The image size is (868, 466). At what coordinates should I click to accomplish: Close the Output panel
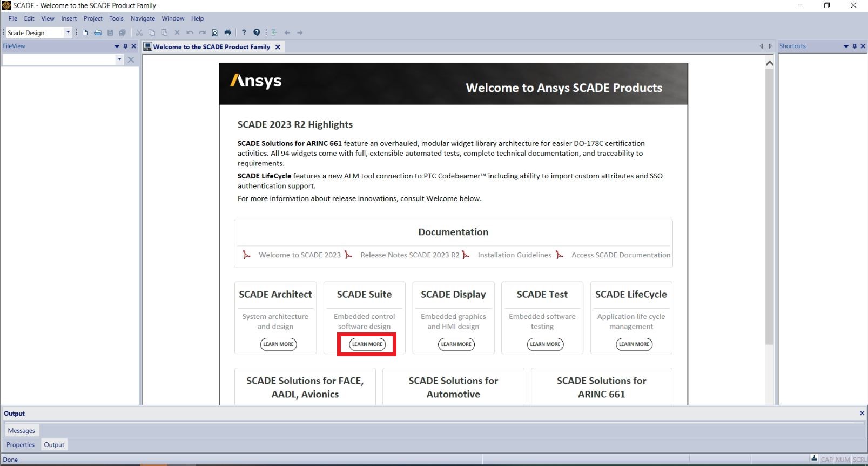[x=862, y=413]
